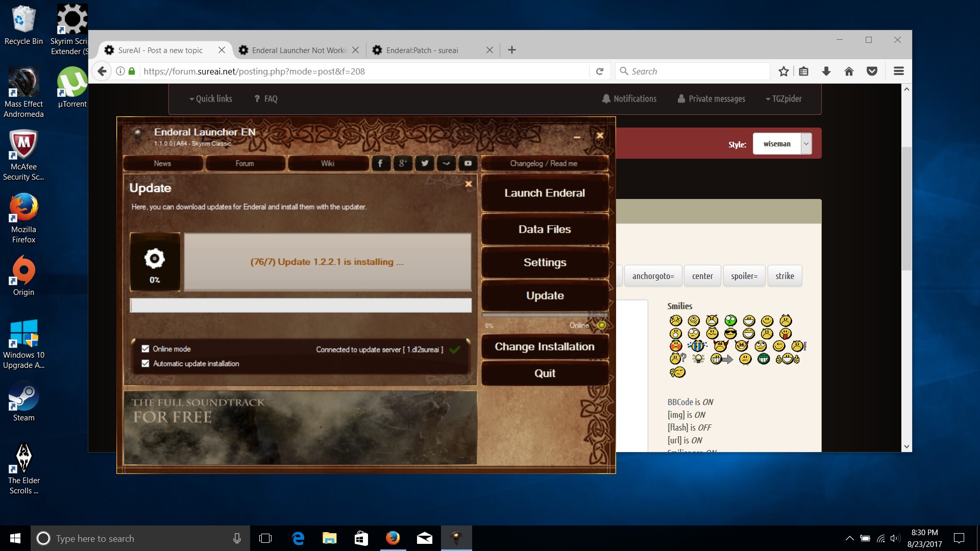The height and width of the screenshot is (551, 980).
Task: Select the Forum tab in the launcher
Action: (x=244, y=163)
